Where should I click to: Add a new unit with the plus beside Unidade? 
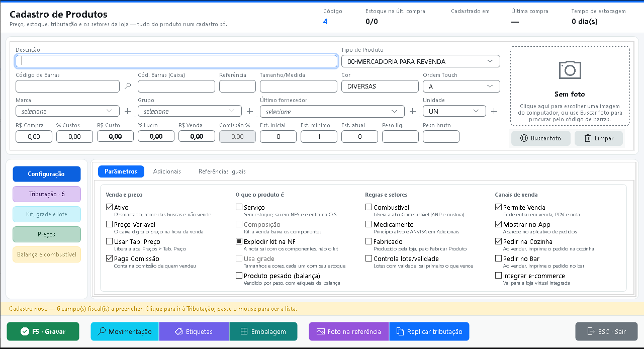(494, 111)
